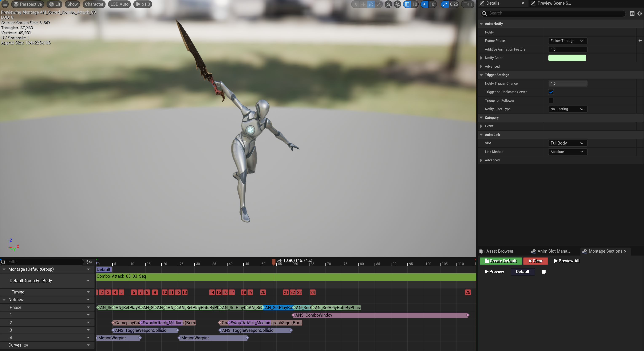Image resolution: width=644 pixels, height=351 pixels.
Task: Open the Notify Filter Type dropdown
Action: (x=567, y=109)
